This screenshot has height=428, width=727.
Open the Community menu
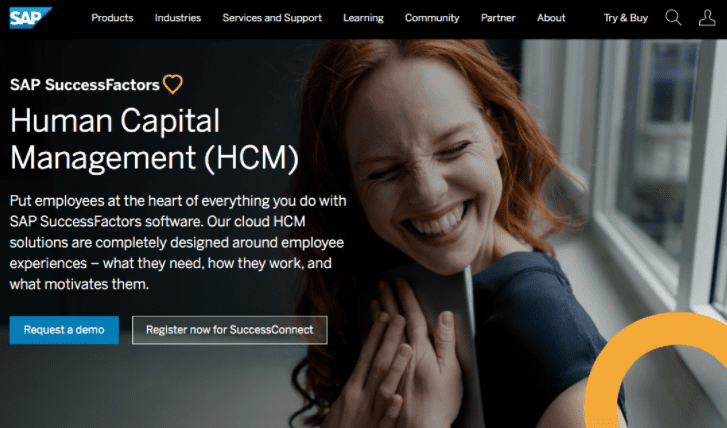pyautogui.click(x=432, y=18)
